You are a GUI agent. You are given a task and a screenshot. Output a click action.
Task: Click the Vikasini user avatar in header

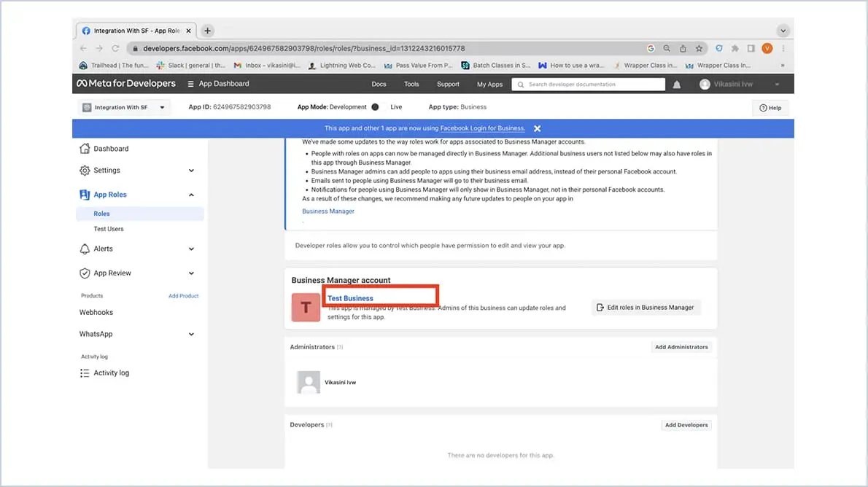point(705,84)
